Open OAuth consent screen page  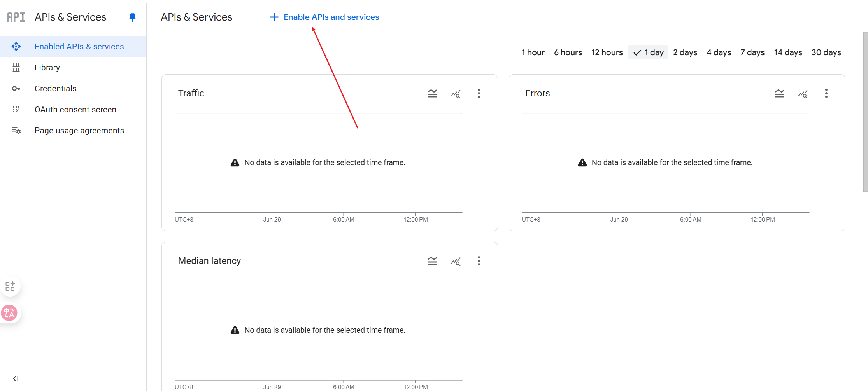pos(75,110)
